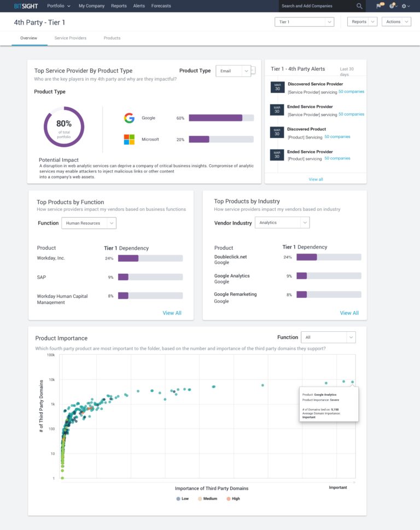The image size is (420, 530).
Task: Select Workday Human Capital Management product
Action: pos(62,299)
